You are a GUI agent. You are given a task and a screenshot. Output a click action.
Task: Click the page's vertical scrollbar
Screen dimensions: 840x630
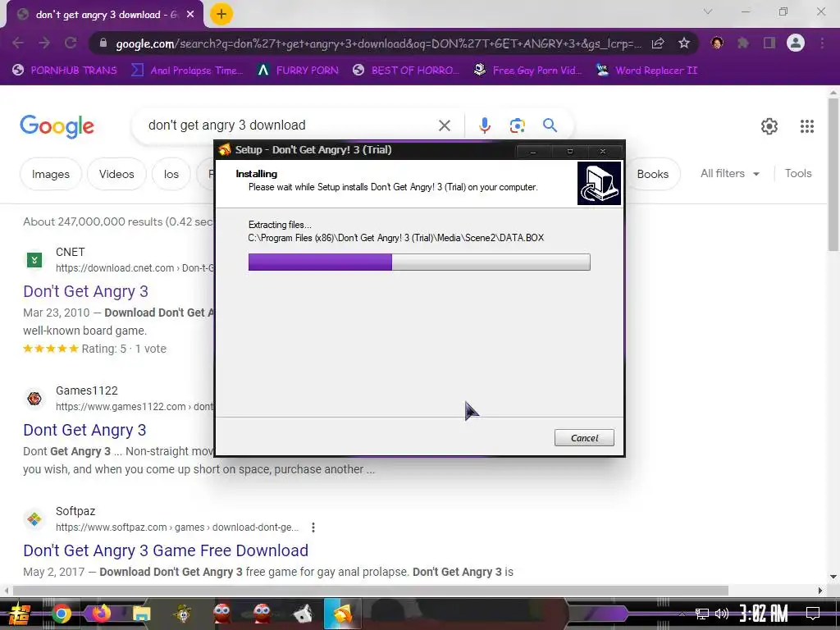833,174
